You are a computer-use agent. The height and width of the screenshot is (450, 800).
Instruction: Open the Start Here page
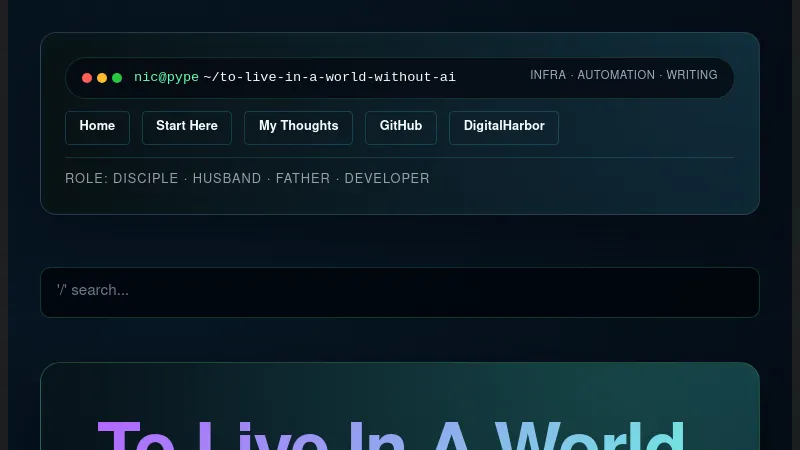tap(187, 127)
